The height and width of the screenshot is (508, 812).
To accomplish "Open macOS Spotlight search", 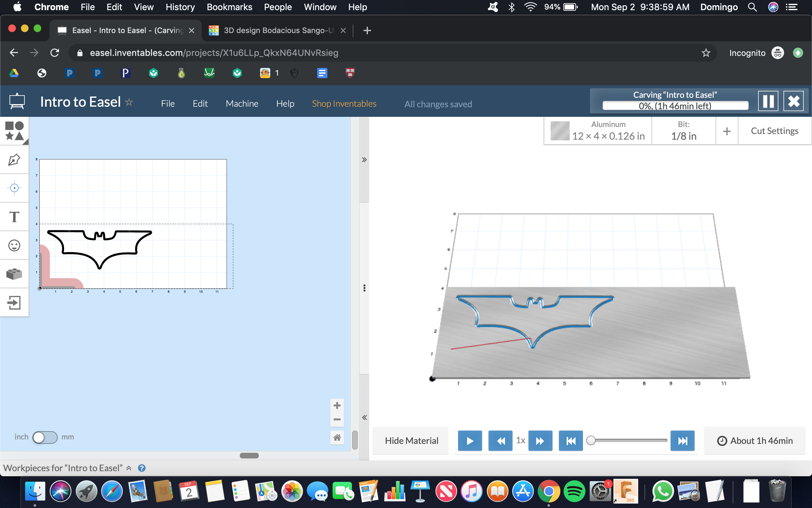I will click(753, 7).
